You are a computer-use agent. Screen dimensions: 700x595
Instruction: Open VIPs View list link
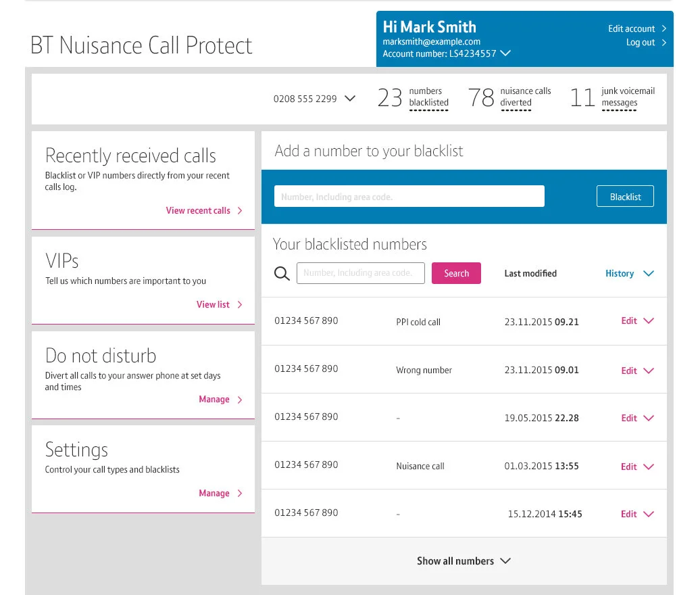coord(213,305)
